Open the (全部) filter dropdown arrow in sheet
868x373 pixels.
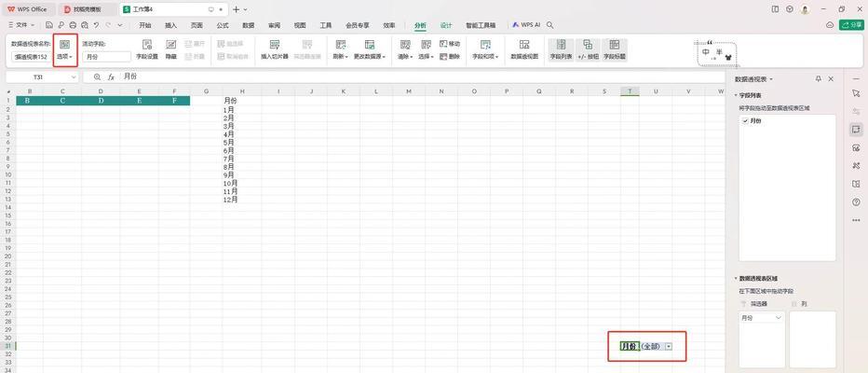click(669, 346)
